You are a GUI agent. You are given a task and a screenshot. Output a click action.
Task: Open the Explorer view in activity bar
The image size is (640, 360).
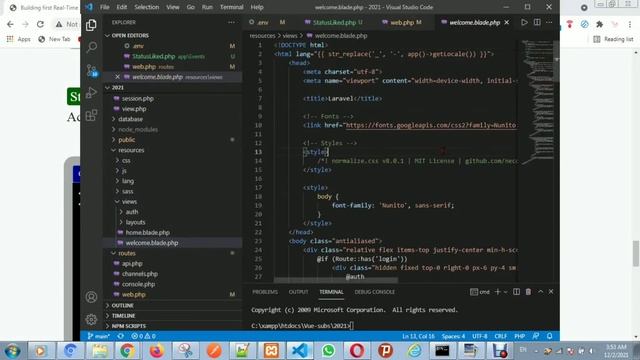(x=91, y=25)
